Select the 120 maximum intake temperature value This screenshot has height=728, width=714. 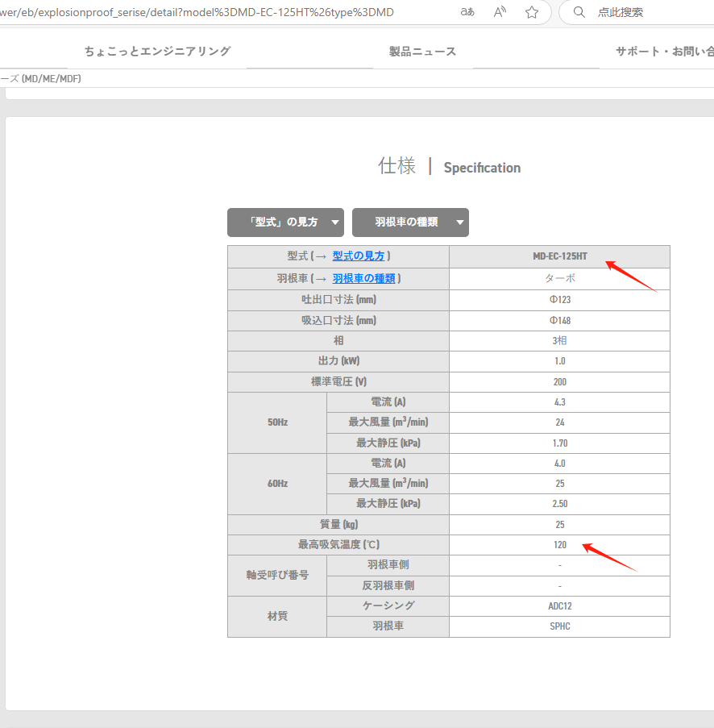[559, 544]
